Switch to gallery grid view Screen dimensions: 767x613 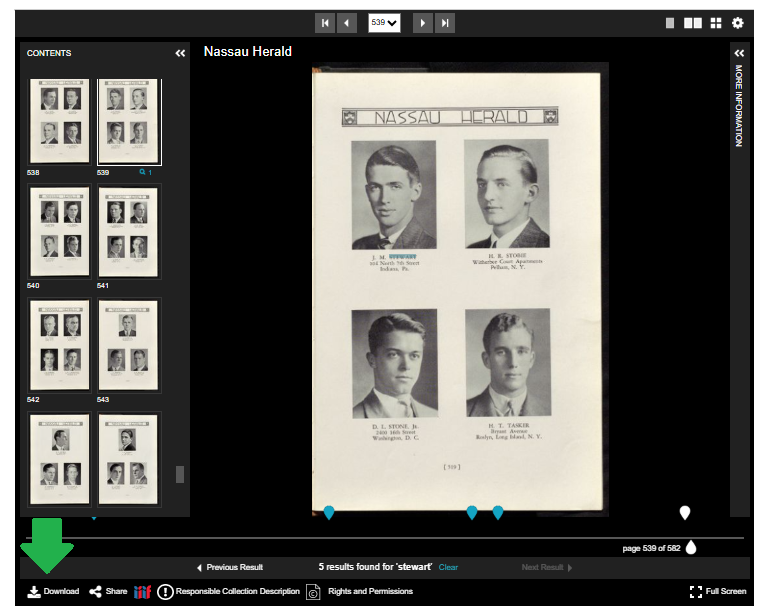[716, 23]
